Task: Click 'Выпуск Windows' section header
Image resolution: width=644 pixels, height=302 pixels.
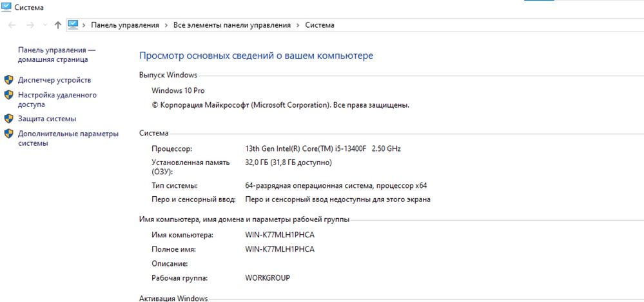Action: point(168,75)
